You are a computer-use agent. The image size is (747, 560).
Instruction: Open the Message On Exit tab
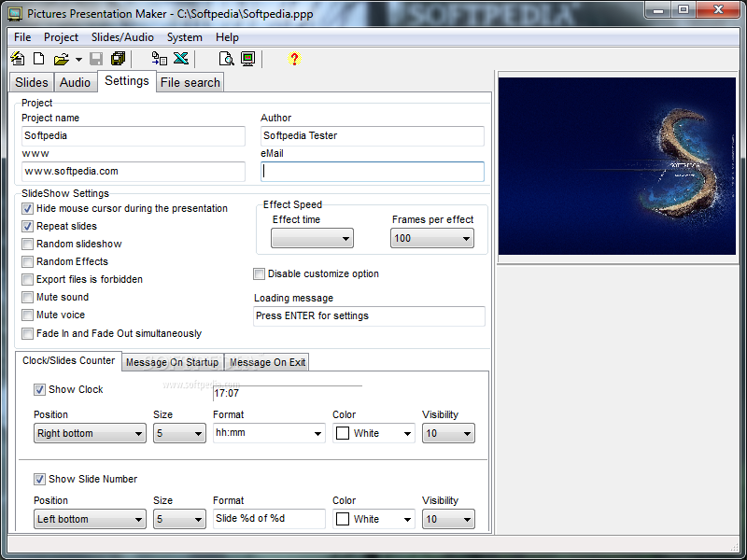267,362
